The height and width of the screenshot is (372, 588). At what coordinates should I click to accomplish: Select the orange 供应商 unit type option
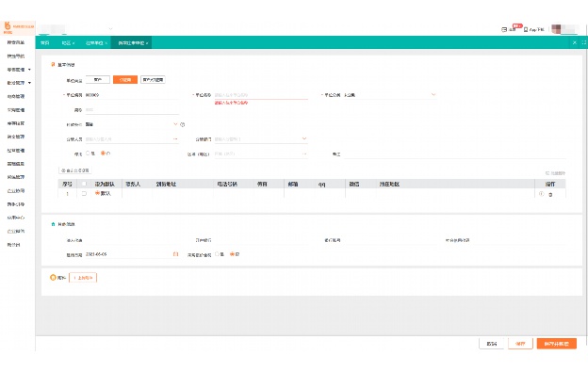tap(125, 80)
